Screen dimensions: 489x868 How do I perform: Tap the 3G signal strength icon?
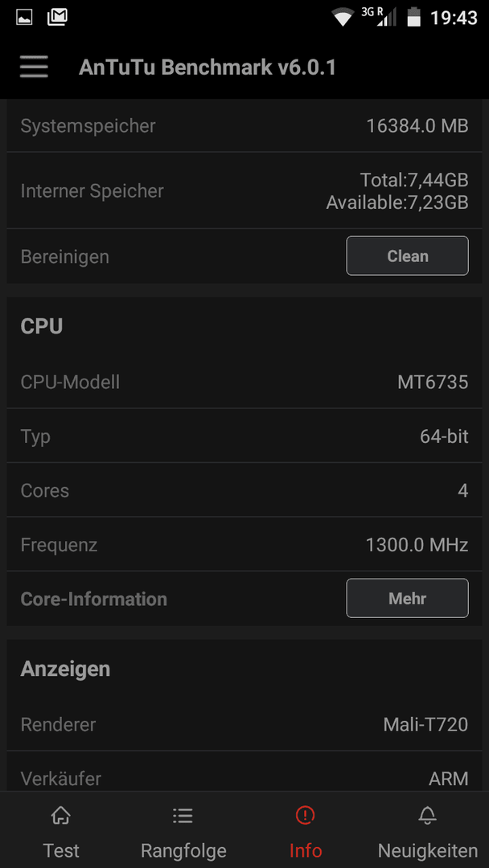click(379, 17)
